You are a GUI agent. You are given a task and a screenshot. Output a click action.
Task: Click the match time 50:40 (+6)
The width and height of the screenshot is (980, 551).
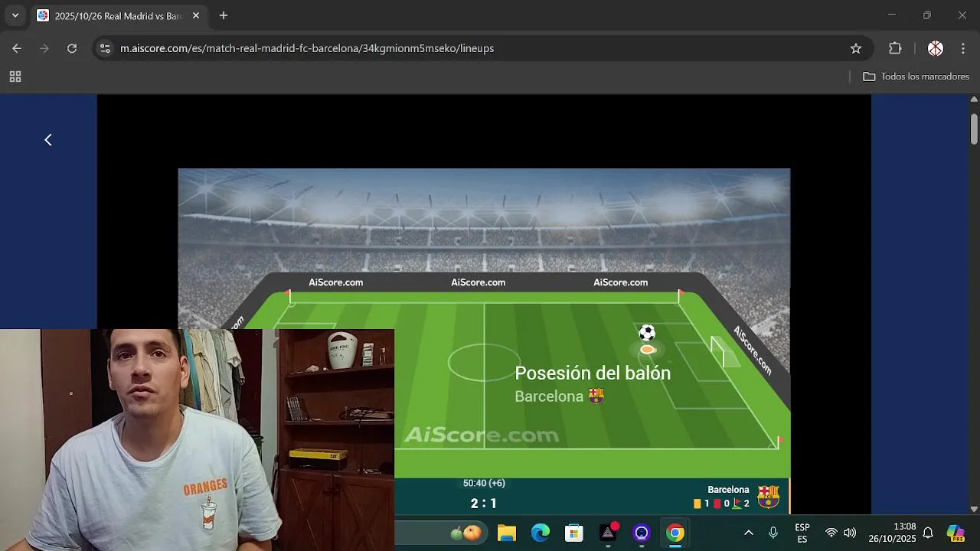pos(484,483)
